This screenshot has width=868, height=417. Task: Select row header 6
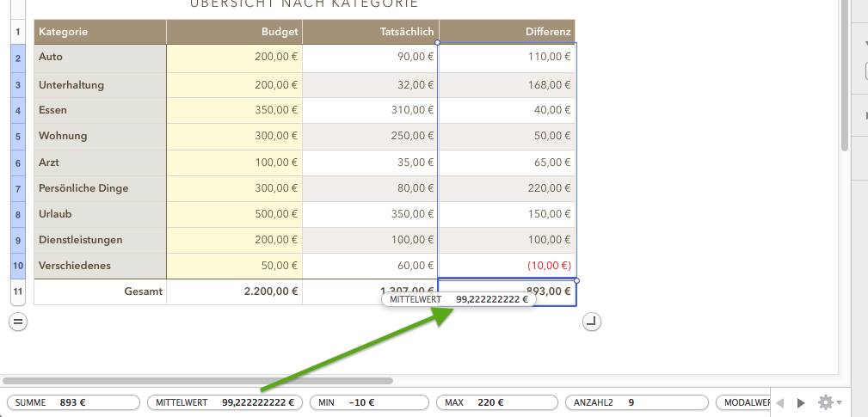click(x=18, y=163)
